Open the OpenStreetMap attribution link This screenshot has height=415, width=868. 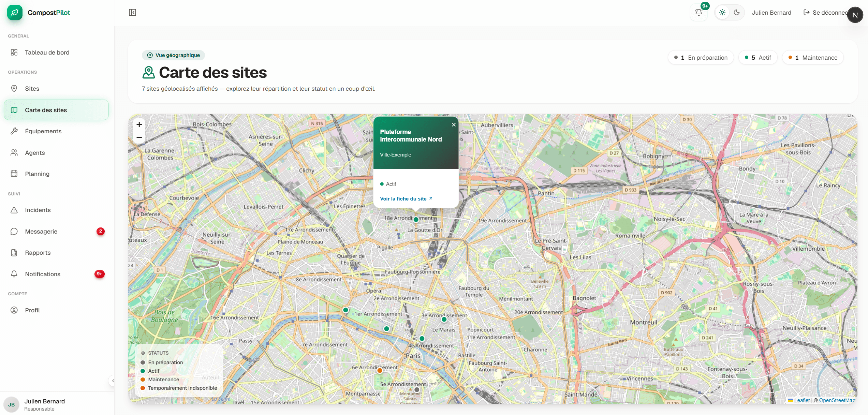click(837, 400)
